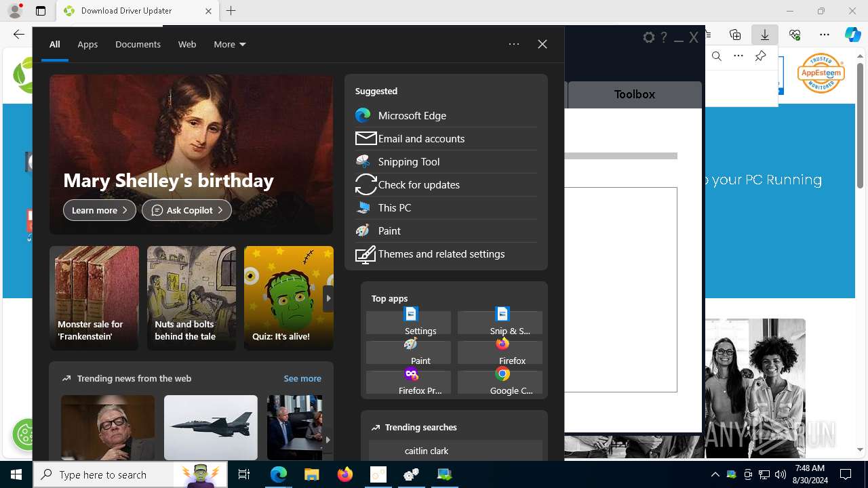Image resolution: width=868 pixels, height=488 pixels.
Task: Open Quiz: It's alive! card
Action: 289,298
